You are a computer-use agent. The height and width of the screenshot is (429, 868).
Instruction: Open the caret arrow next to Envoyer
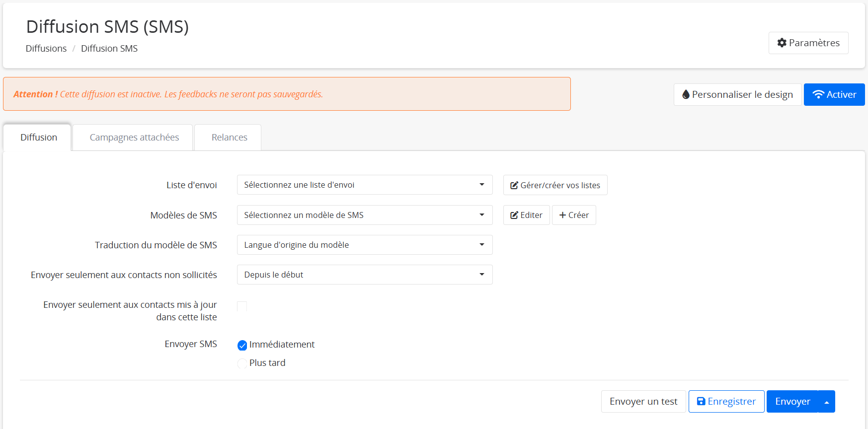pyautogui.click(x=826, y=402)
